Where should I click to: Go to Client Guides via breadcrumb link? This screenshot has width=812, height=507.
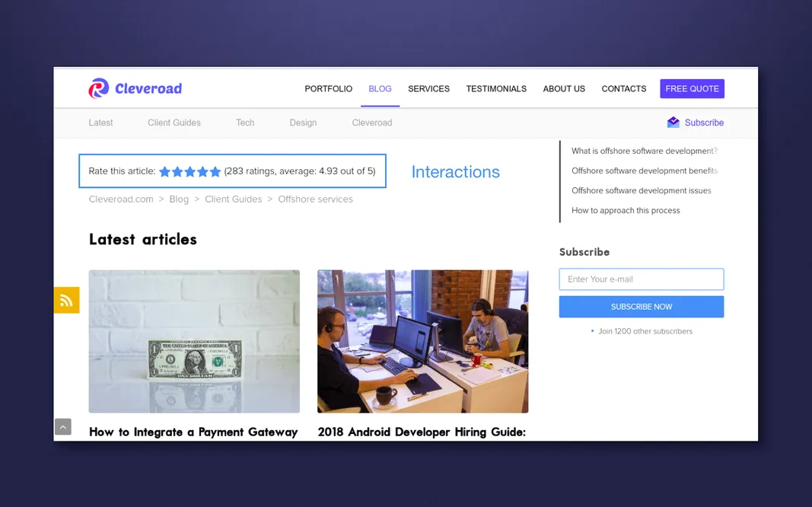233,199
